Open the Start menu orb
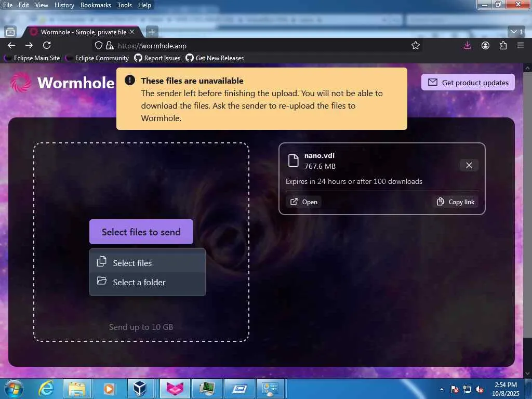This screenshot has width=532, height=399. tap(13, 389)
